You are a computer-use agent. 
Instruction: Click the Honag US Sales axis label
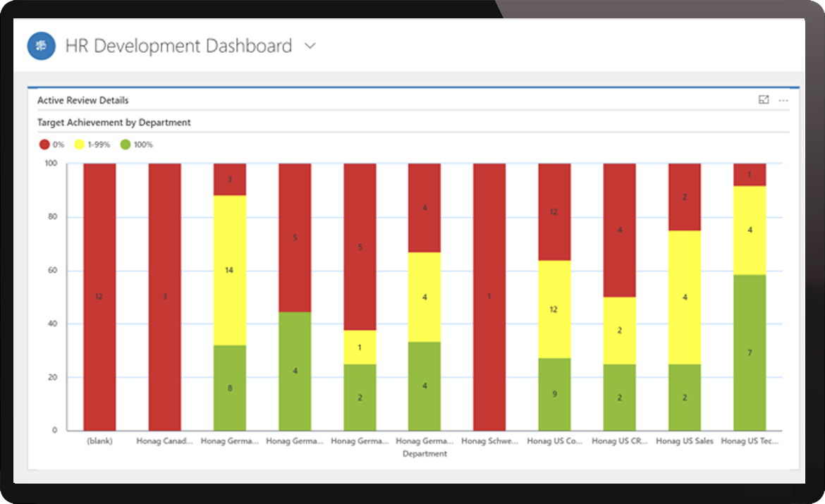tap(684, 441)
